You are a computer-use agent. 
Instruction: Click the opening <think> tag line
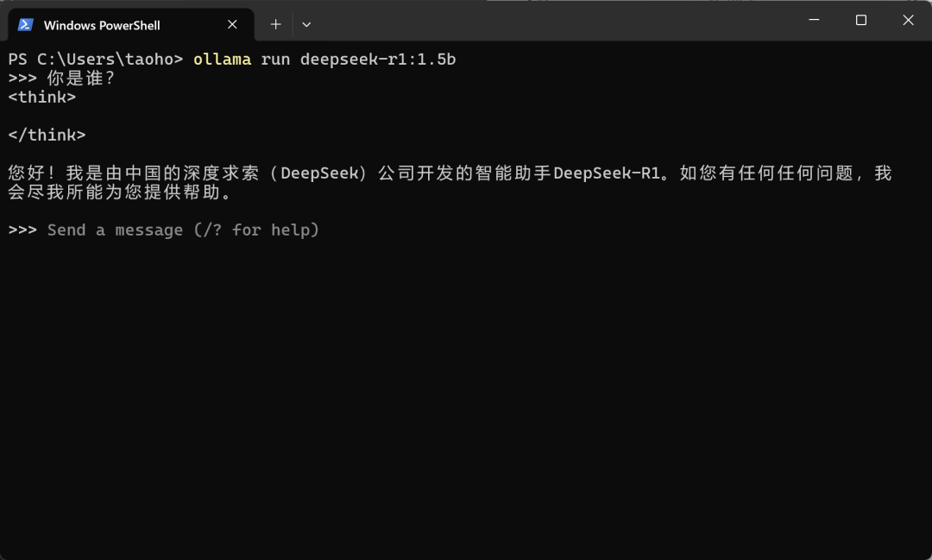[x=41, y=97]
